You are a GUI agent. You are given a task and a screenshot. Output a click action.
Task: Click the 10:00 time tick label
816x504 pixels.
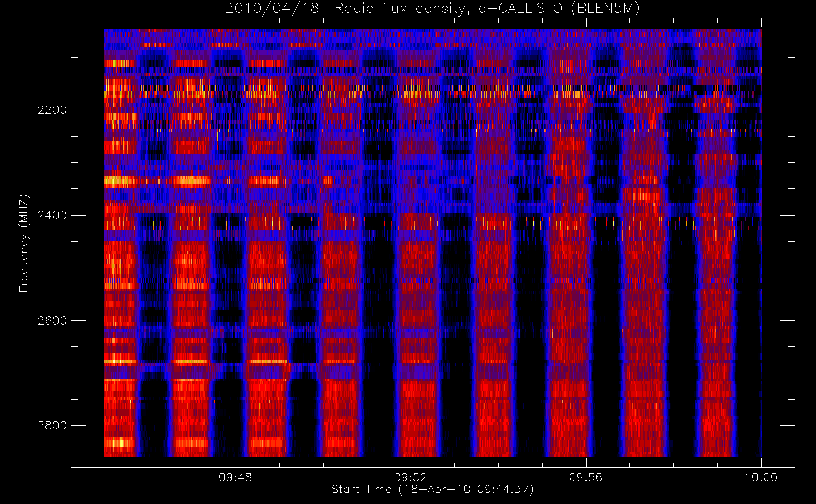761,477
